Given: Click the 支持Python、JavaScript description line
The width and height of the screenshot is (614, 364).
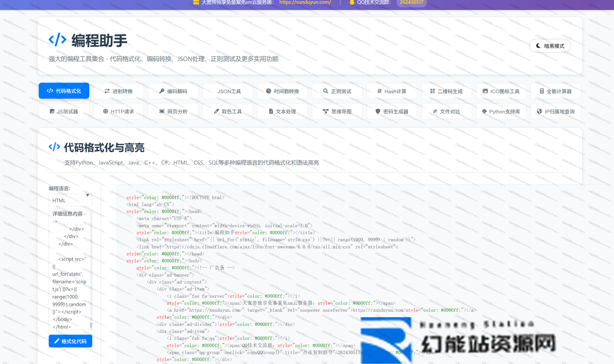Looking at the screenshot, I should tap(192, 163).
